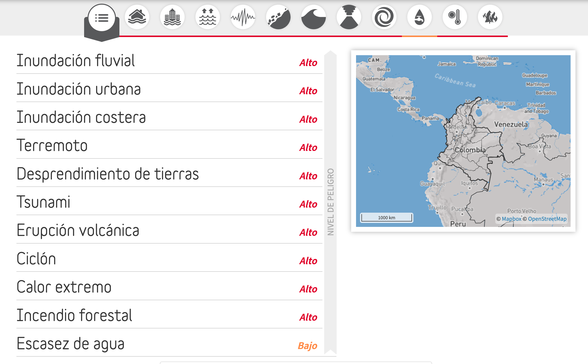The width and height of the screenshot is (588, 364).
Task: Open the urban flood buildings icon
Action: 172,17
